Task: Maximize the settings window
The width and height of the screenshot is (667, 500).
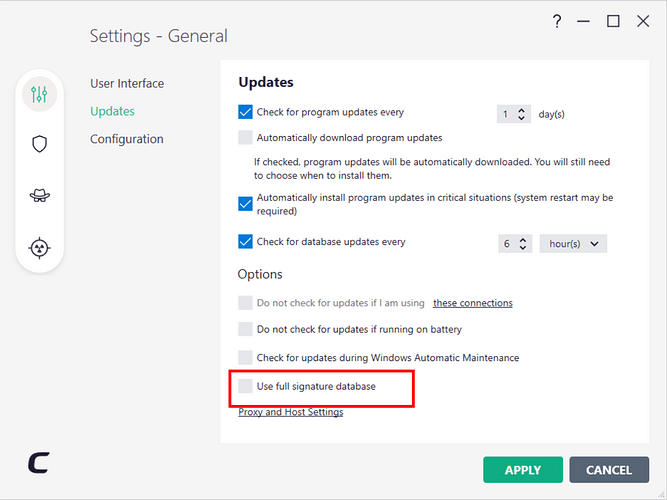Action: [613, 21]
